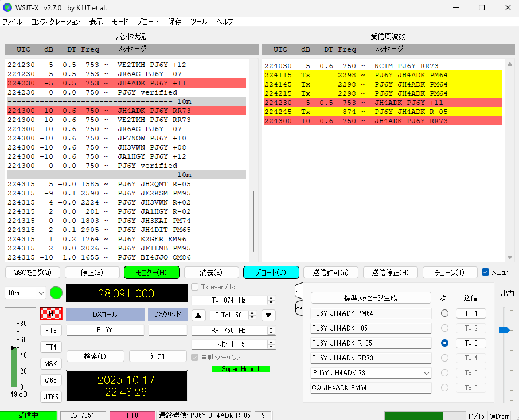Open the デコード menu
This screenshot has width=519, height=420.
pyautogui.click(x=147, y=22)
